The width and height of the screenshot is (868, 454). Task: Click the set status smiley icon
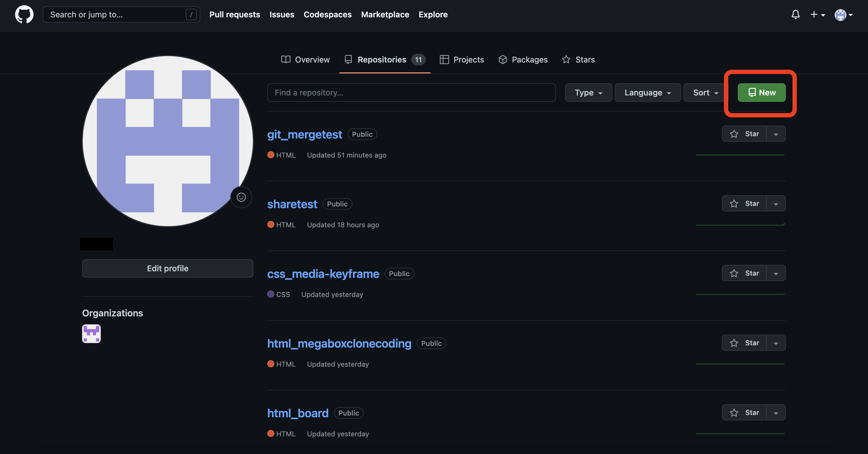[x=241, y=197]
